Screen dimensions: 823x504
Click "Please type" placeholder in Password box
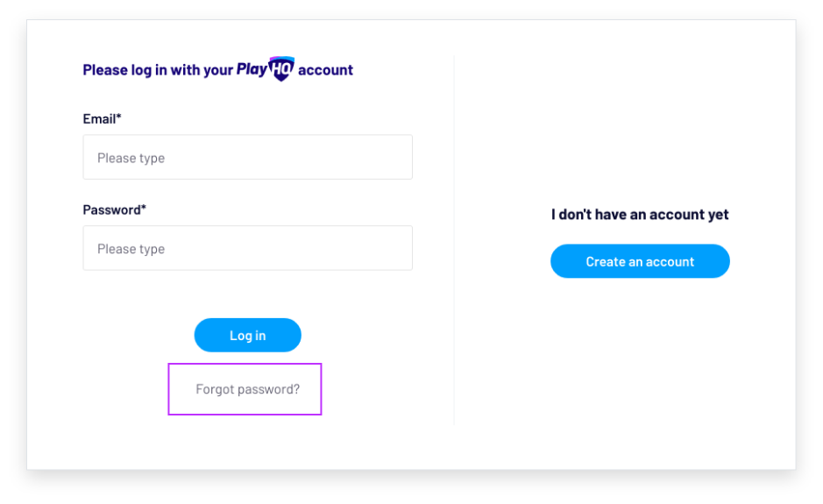coord(131,250)
